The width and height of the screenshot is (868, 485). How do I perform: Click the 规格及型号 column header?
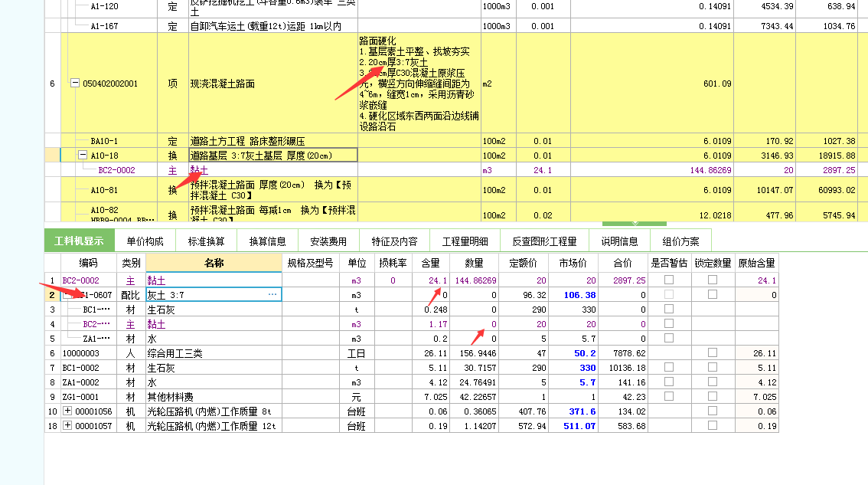311,263
